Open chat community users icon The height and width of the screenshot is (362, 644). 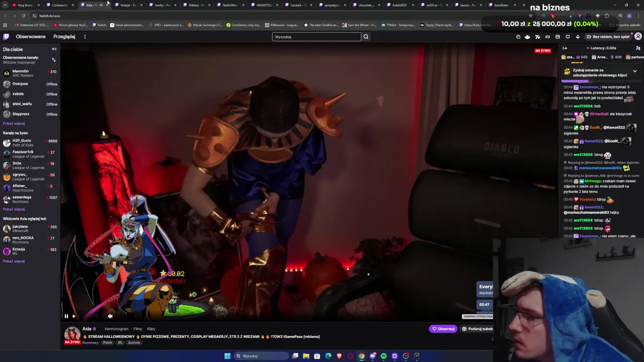click(x=638, y=48)
